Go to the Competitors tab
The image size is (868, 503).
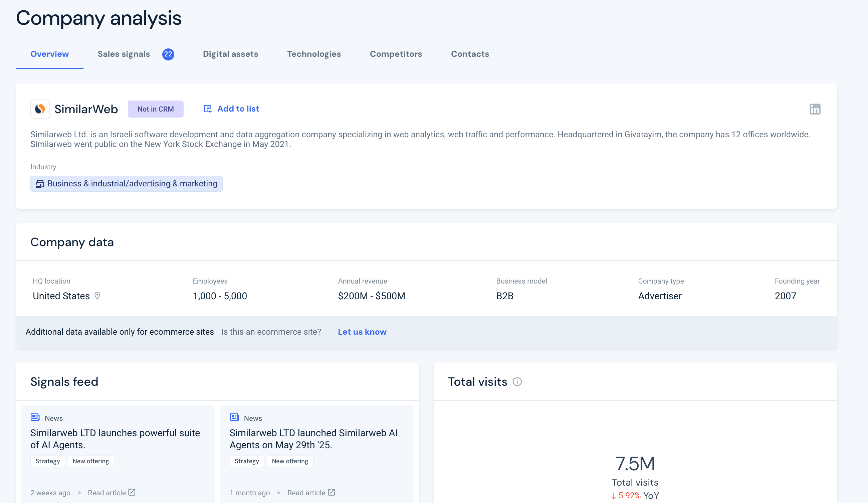coord(396,54)
